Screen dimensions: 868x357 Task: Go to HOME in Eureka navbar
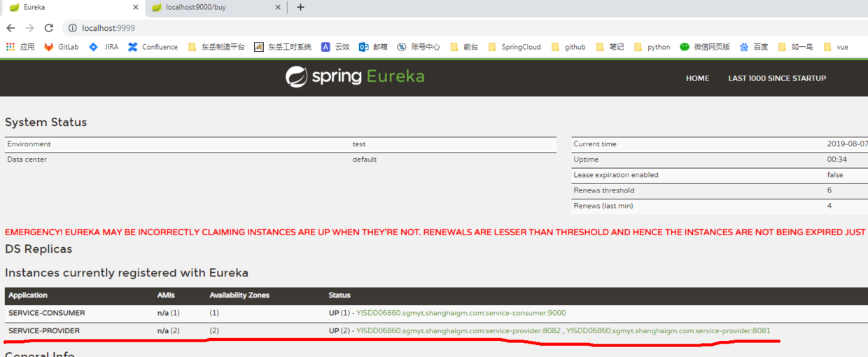(x=697, y=78)
